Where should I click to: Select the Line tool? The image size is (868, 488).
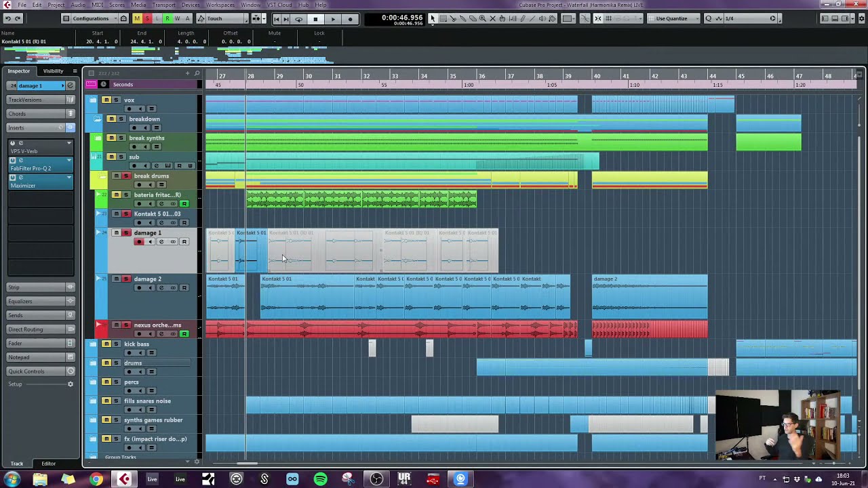tap(532, 18)
